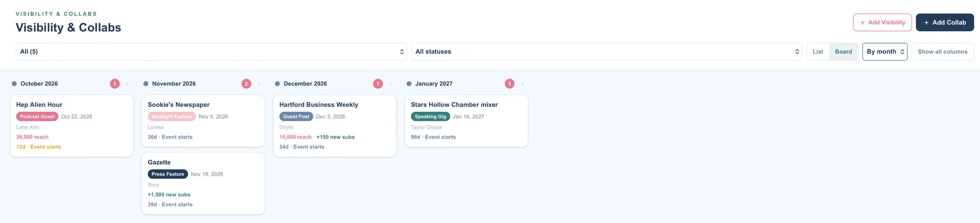Screen dimensions: 980x223
Task: Open the Sookie's Newspaper card
Action: [x=203, y=121]
